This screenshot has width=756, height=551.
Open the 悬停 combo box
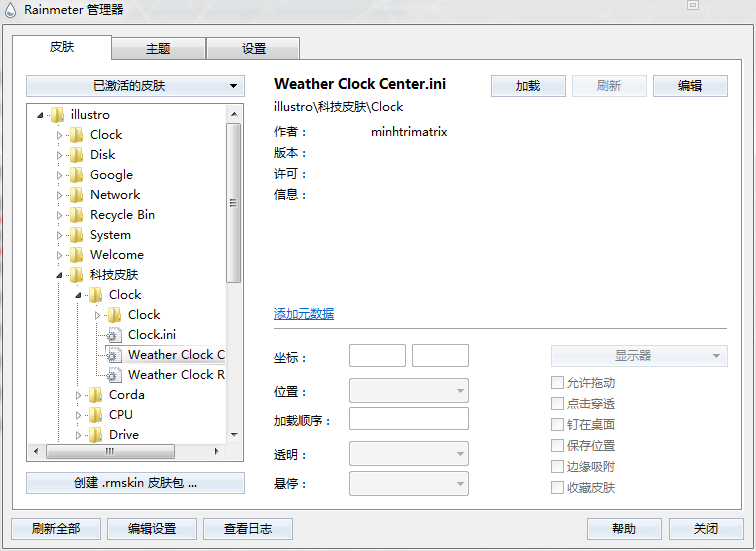[409, 484]
